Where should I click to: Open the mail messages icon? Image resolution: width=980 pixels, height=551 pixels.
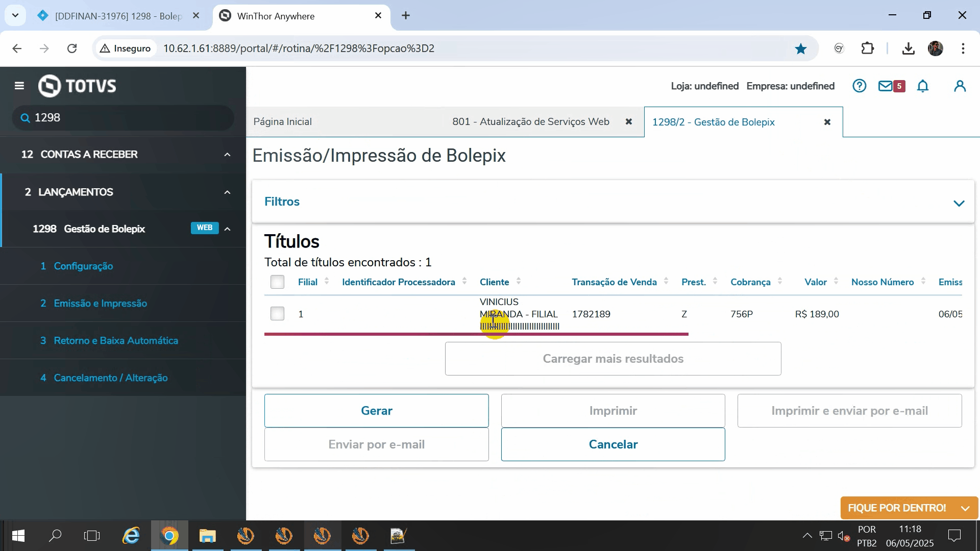[886, 86]
